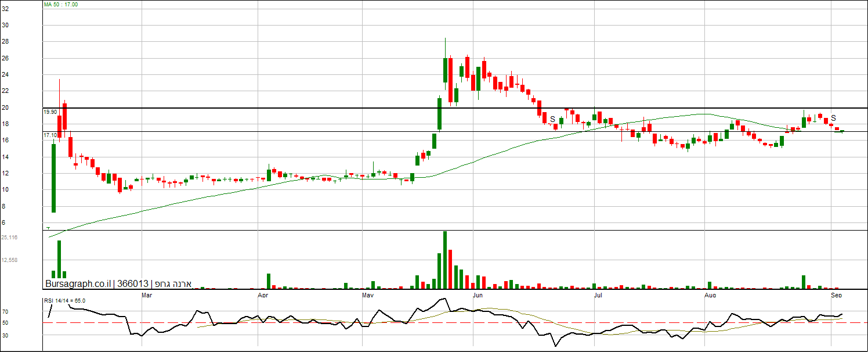Click the 14 price axis value

click(5, 157)
